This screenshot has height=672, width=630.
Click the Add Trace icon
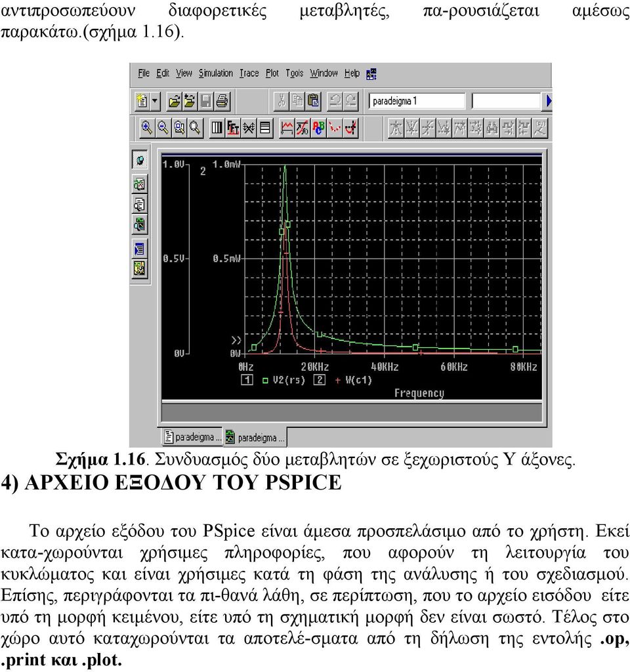click(286, 128)
